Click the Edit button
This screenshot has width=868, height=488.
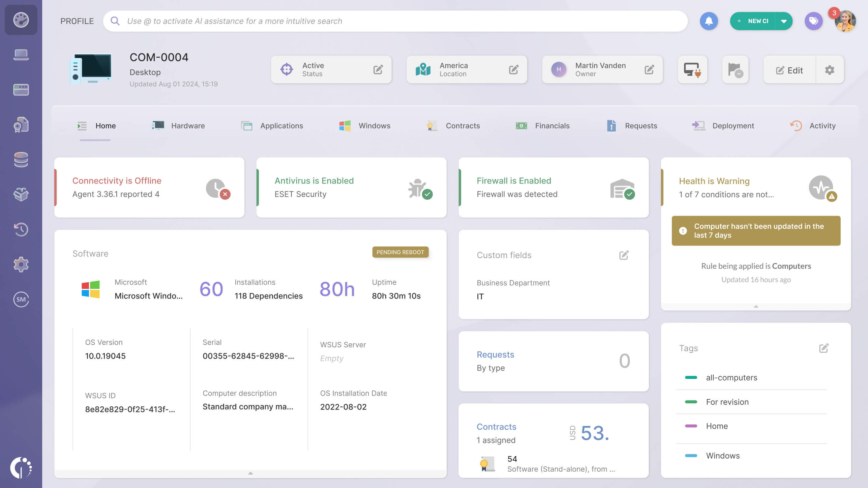(x=789, y=70)
